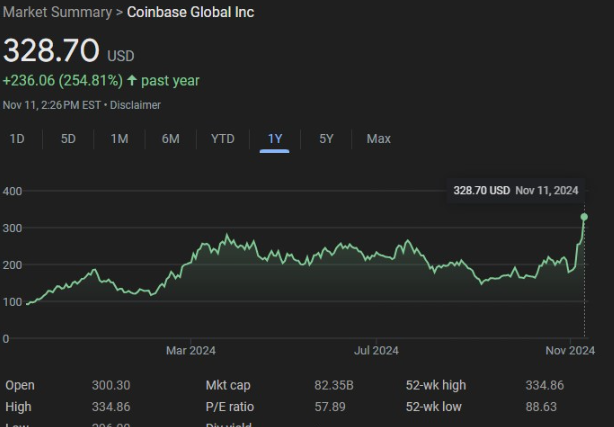Click the large 328.70 price value
Image resolution: width=614 pixels, height=427 pixels.
tap(51, 50)
